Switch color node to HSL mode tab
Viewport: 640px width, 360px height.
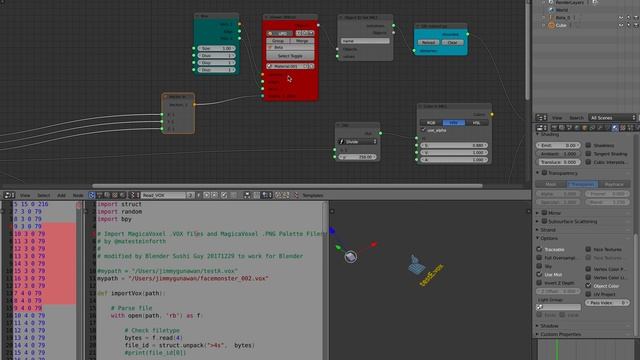point(476,122)
